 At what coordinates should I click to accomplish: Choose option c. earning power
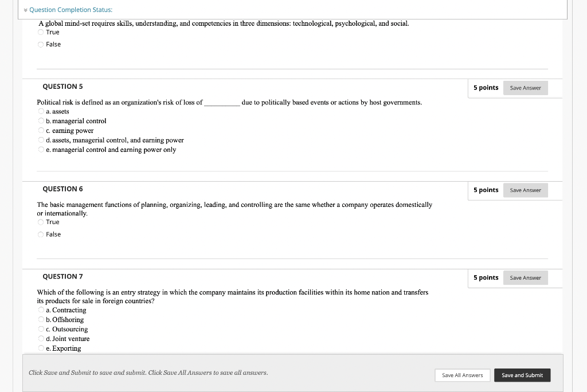(41, 131)
